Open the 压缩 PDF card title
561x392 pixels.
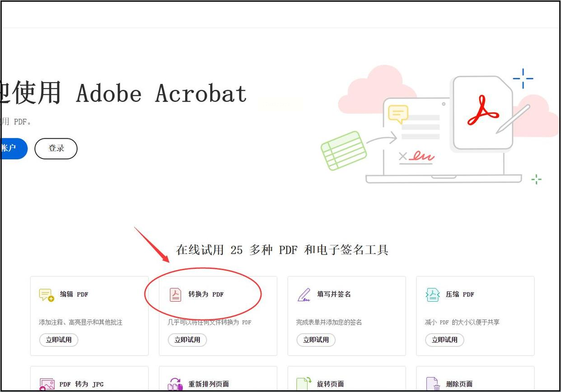click(x=460, y=294)
